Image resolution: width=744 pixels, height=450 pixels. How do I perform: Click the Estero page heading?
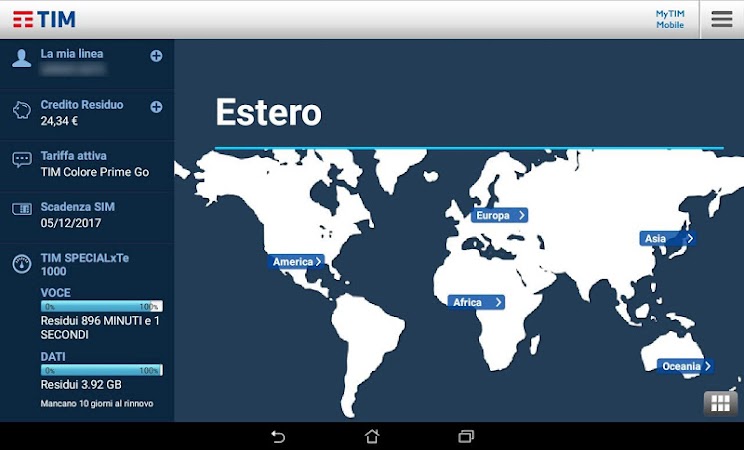pyautogui.click(x=269, y=112)
